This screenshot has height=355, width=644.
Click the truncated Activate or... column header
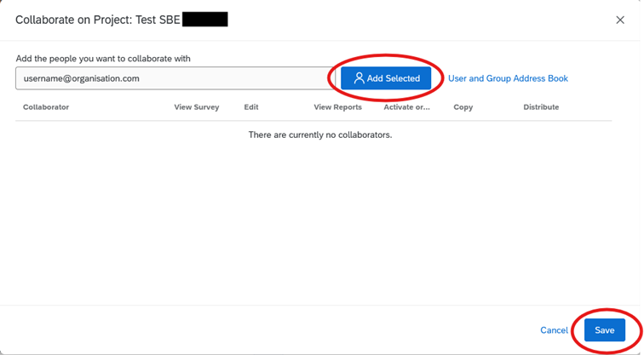point(406,107)
